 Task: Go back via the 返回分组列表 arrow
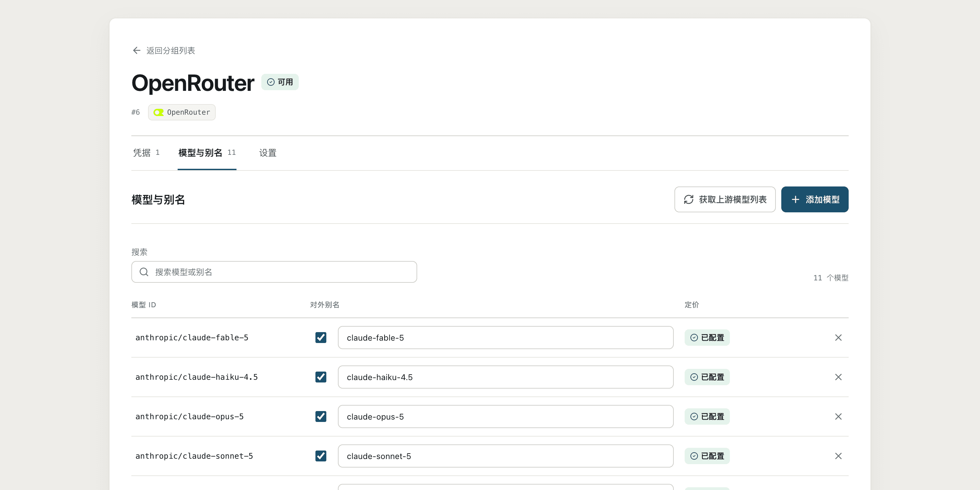pos(136,51)
